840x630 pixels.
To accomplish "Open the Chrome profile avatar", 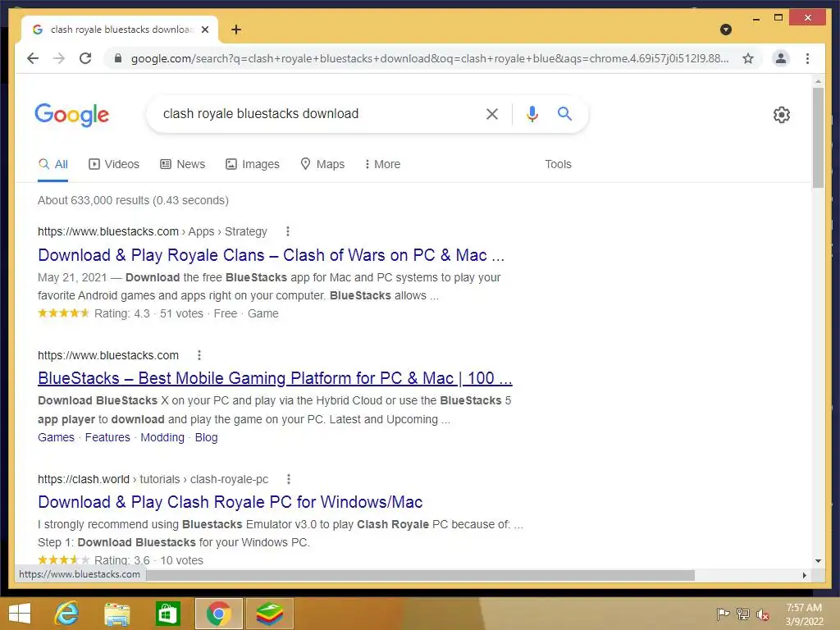I will tap(781, 58).
